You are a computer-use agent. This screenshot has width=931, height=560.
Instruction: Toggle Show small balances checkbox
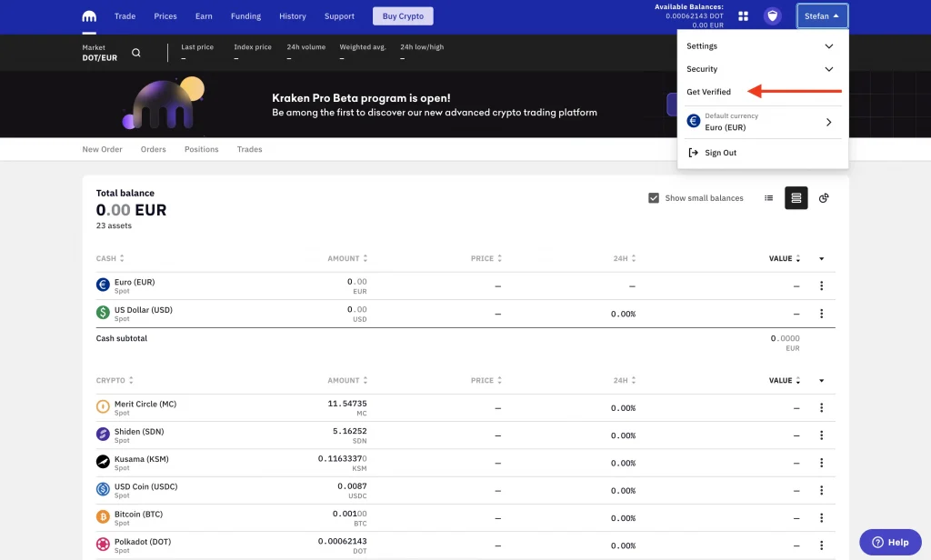point(653,198)
